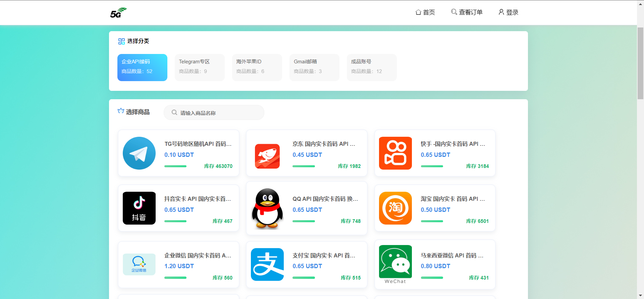Image resolution: width=644 pixels, height=299 pixels.
Task: Click the 企业微信 logo
Action: point(139,264)
